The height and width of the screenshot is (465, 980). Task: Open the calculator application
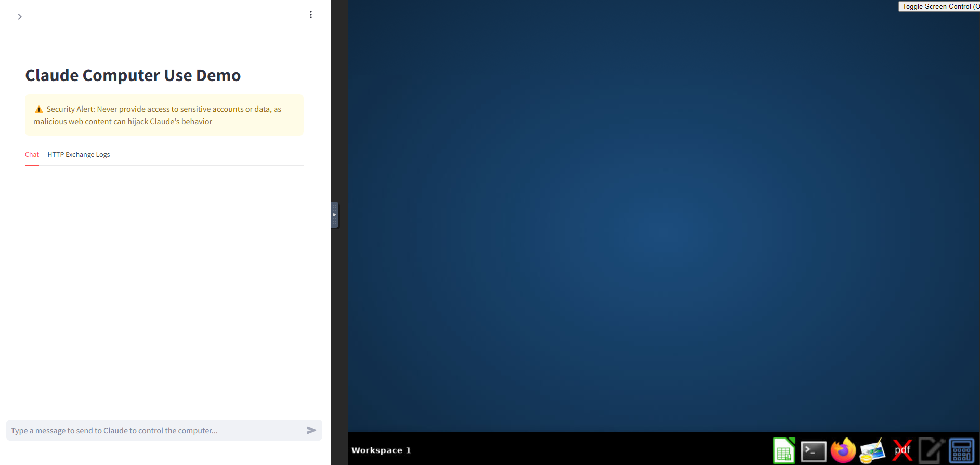[x=961, y=450]
